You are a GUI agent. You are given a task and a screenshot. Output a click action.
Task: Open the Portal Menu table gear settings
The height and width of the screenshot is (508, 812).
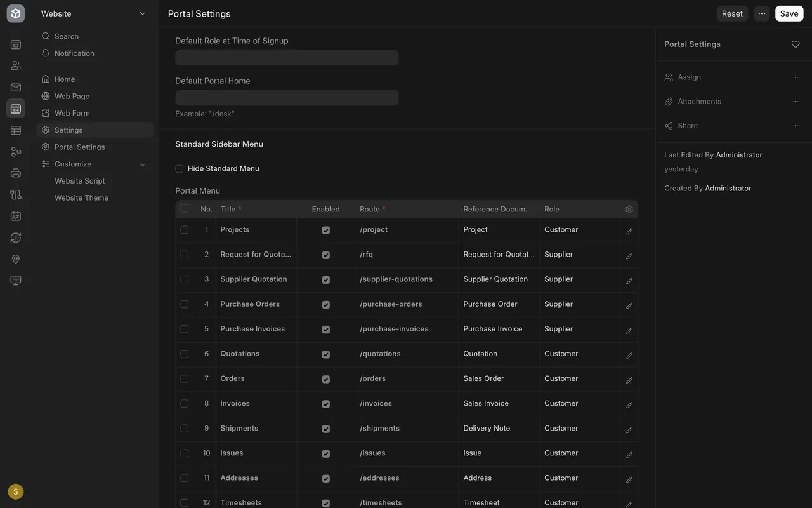629,209
